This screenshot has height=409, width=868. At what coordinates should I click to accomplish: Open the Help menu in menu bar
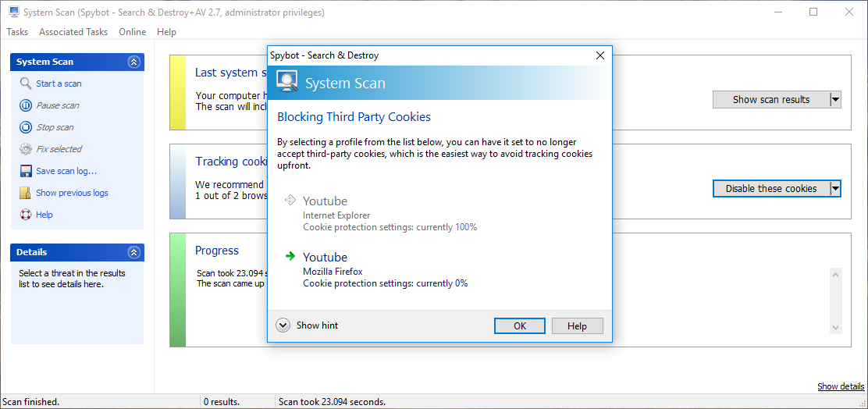click(x=166, y=32)
